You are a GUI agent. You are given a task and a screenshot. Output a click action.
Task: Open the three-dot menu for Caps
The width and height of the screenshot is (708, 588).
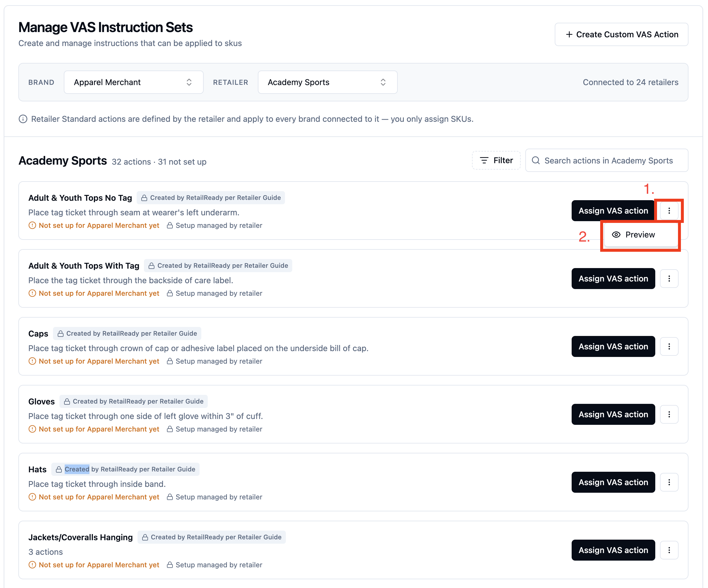[669, 346]
